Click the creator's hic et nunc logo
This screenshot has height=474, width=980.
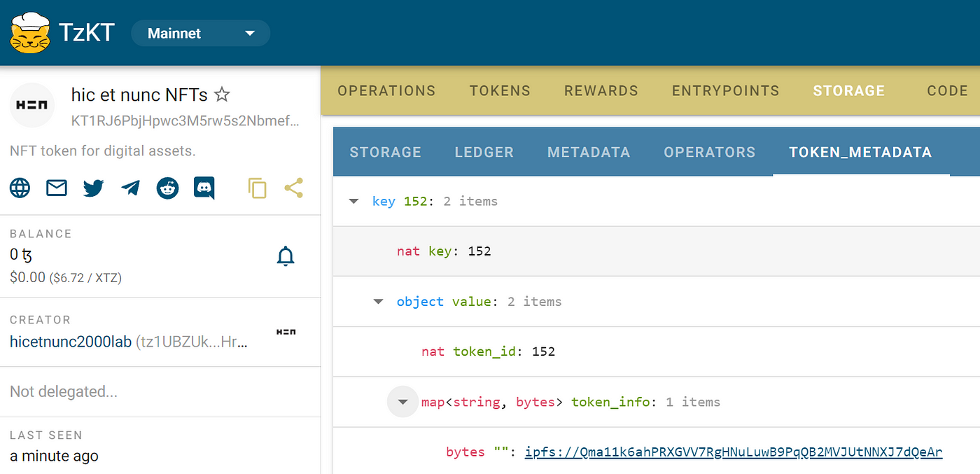[286, 331]
